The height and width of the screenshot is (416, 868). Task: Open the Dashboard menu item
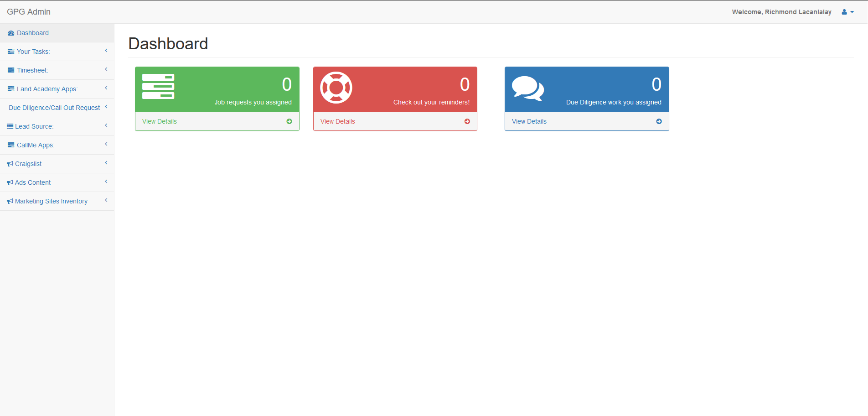click(57, 33)
